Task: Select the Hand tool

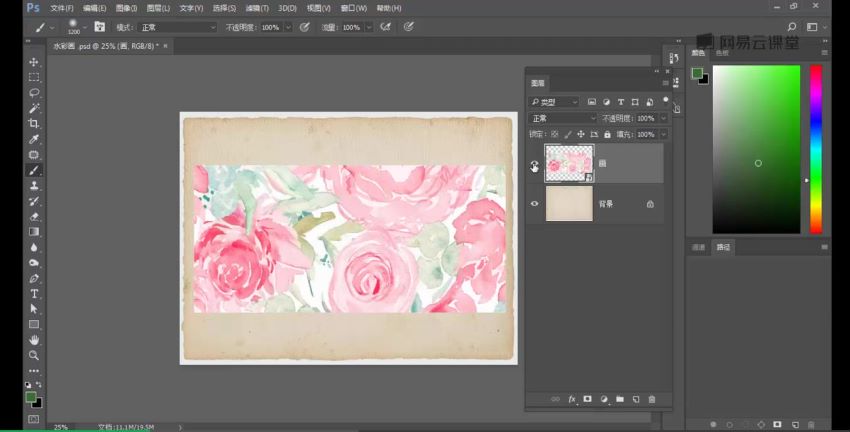Action: pyautogui.click(x=34, y=340)
